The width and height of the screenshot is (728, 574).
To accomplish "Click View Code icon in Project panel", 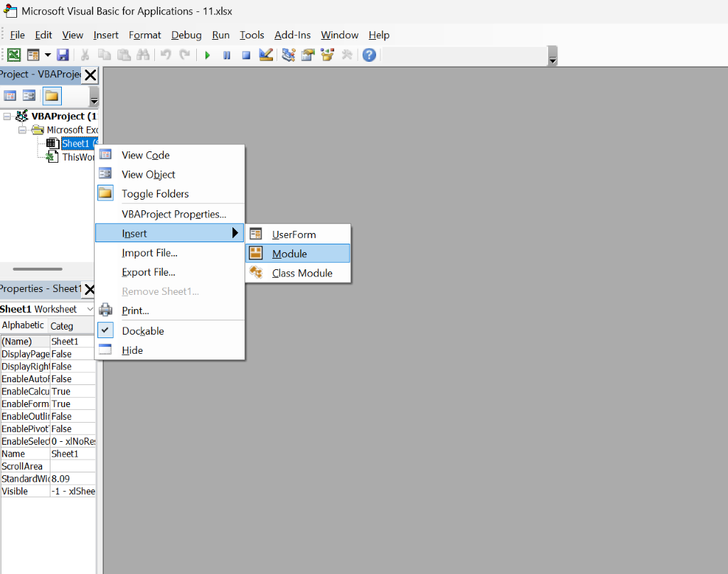I will (x=10, y=96).
